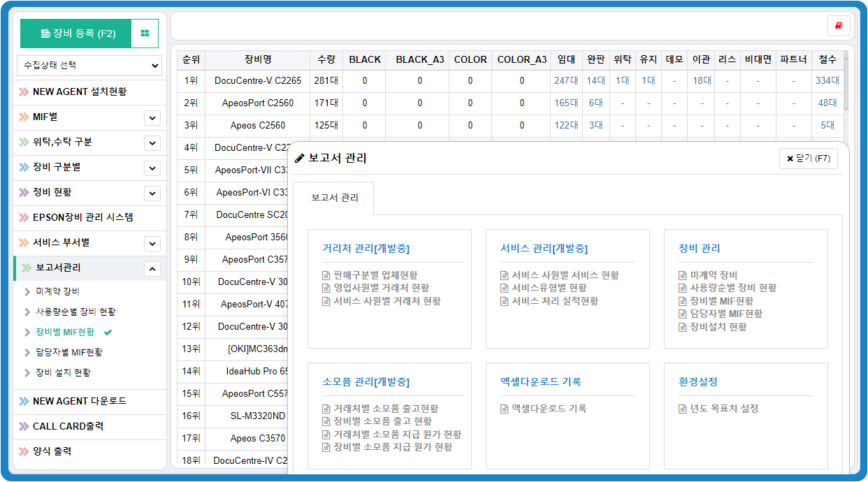Select 장비별 MIF현황 in the sidebar submenu
The width and height of the screenshot is (868, 482).
coord(65,333)
